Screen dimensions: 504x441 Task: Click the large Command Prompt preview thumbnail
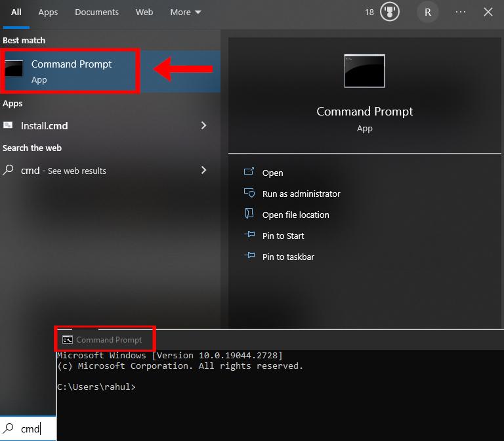364,71
